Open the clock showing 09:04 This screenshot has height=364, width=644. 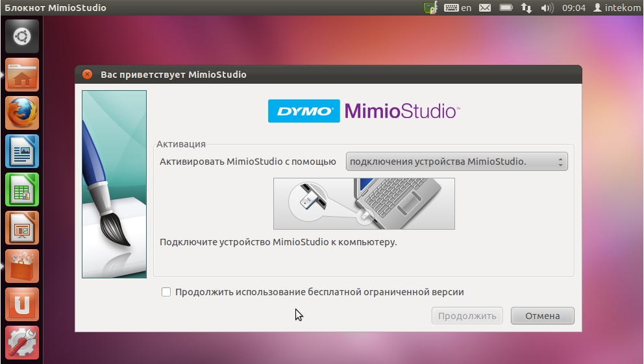point(574,8)
